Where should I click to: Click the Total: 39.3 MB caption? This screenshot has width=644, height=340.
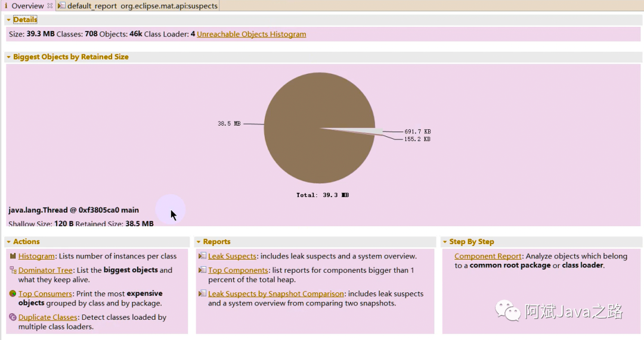323,195
